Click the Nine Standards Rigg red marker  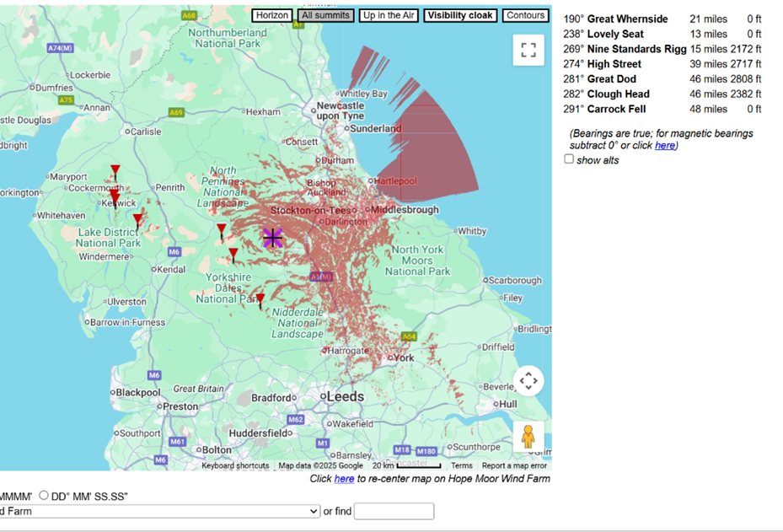[x=222, y=230]
